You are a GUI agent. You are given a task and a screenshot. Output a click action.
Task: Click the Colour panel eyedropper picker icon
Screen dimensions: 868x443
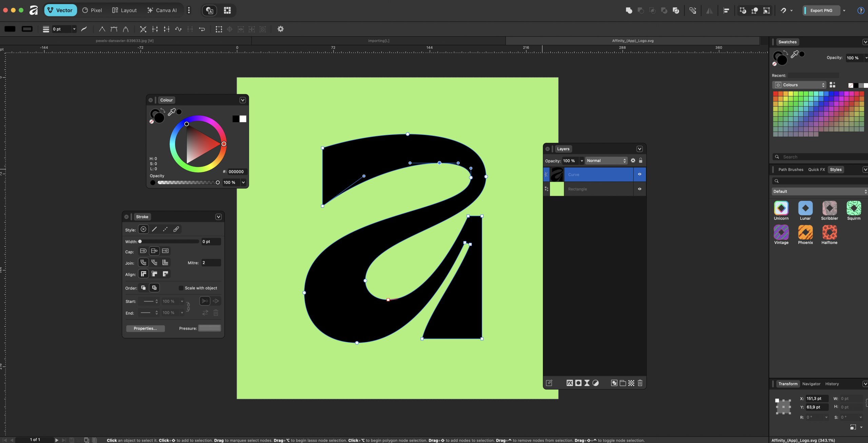pos(172,112)
